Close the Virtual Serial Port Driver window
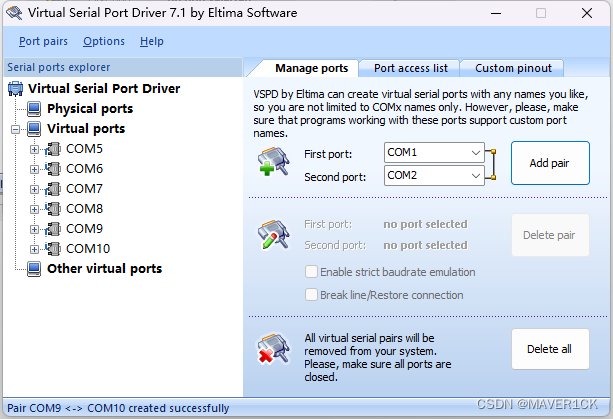Image resolution: width=613 pixels, height=419 pixels. [x=587, y=13]
